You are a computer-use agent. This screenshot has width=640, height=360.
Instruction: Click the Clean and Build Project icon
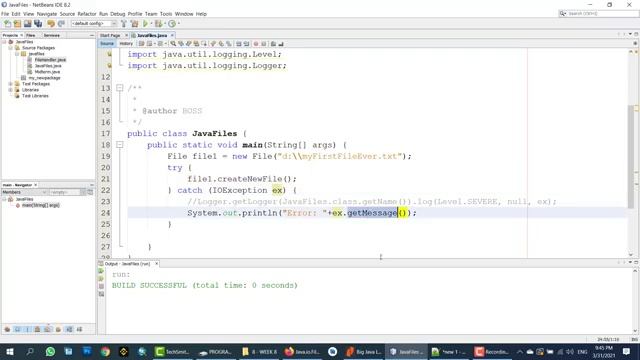tap(134, 24)
